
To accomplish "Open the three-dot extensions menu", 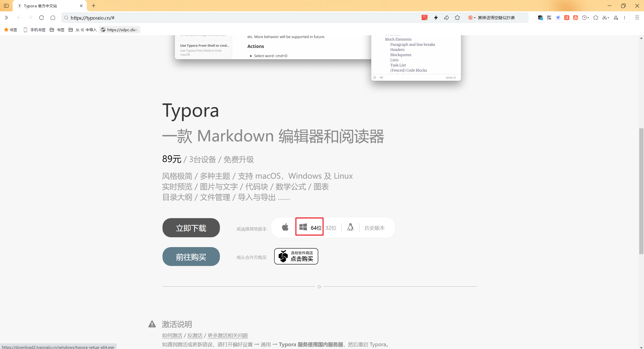I will pyautogui.click(x=625, y=18).
